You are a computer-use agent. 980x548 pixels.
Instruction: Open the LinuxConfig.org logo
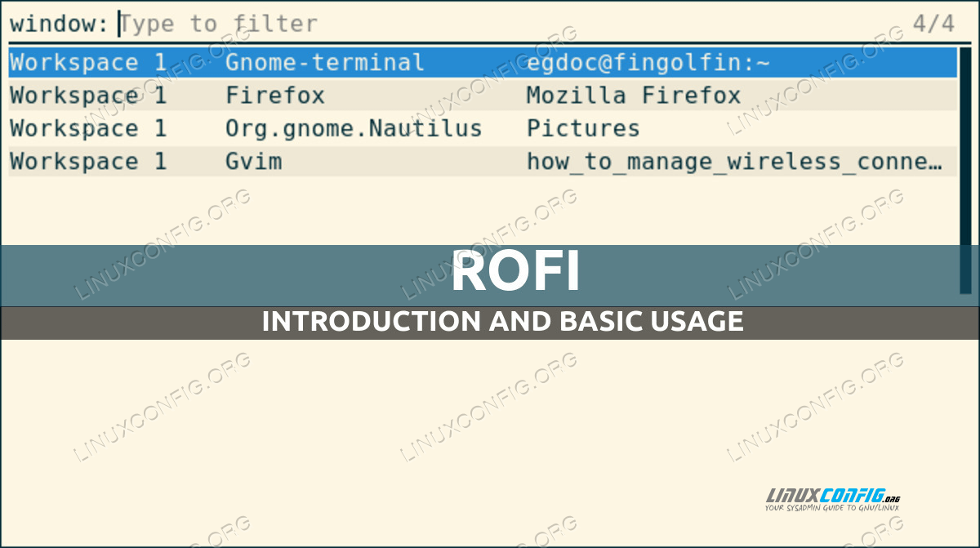pyautogui.click(x=833, y=496)
